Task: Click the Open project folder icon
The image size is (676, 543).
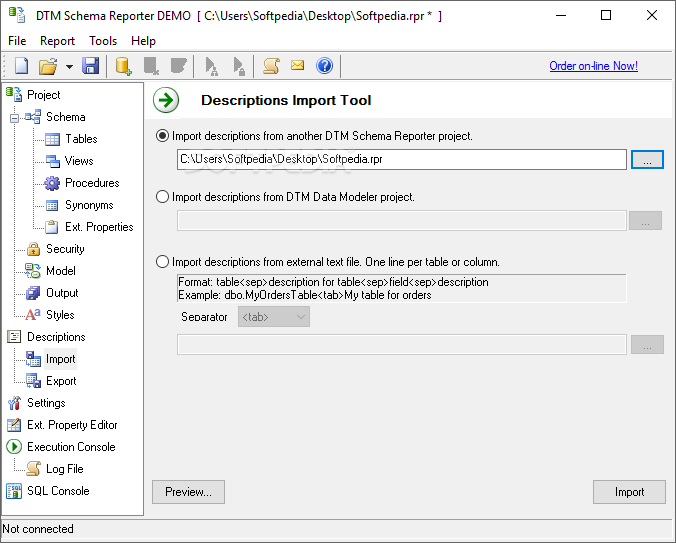Action: click(x=48, y=66)
